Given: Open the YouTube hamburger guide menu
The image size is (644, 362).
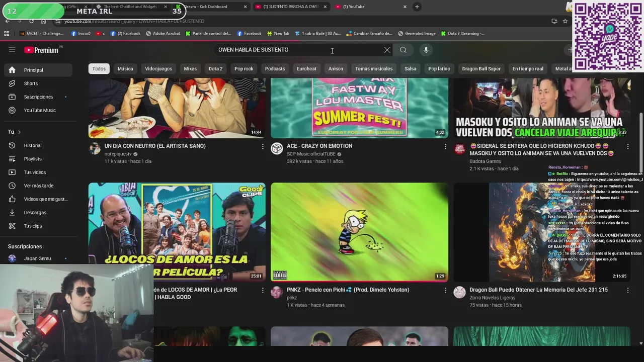Looking at the screenshot, I should click(x=12, y=50).
